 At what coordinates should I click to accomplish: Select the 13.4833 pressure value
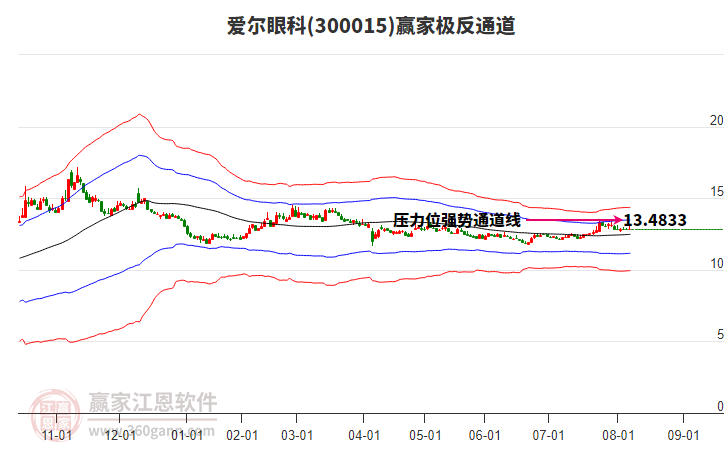[x=655, y=220]
